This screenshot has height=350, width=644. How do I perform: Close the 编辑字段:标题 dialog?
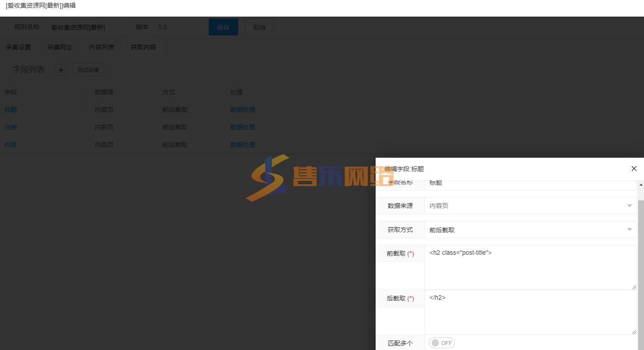coord(634,168)
